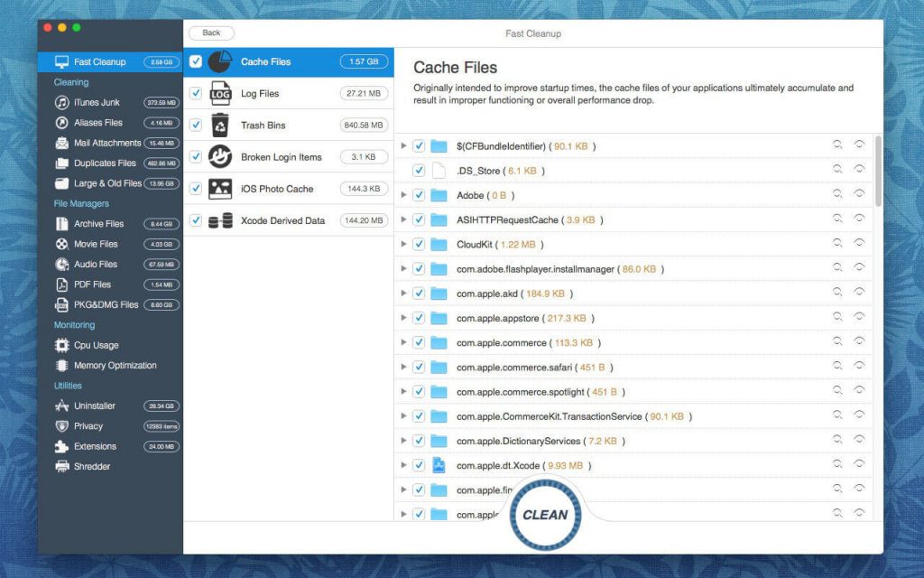The height and width of the screenshot is (578, 924).
Task: Uncheck the Cache Files checkbox
Action: [195, 61]
